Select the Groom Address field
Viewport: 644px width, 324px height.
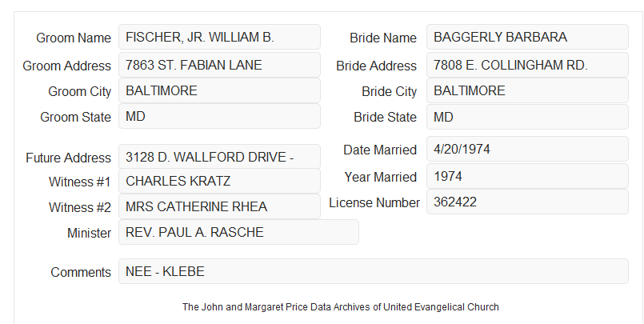click(219, 65)
